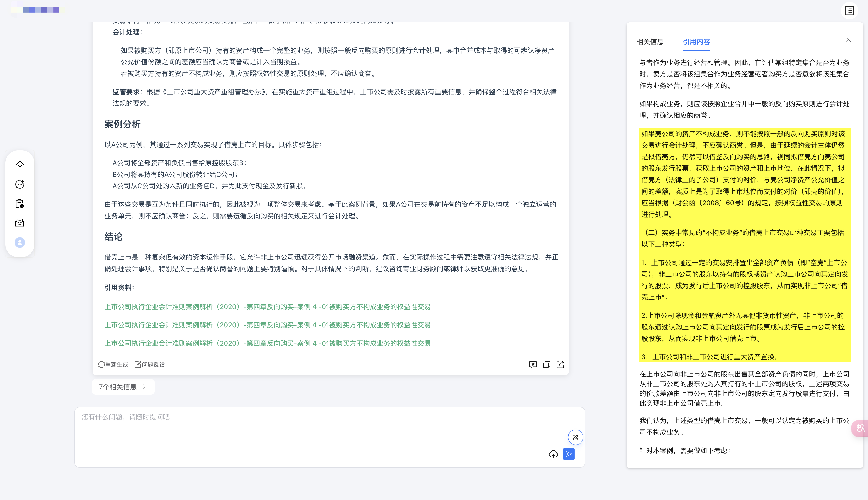Open first green citation link

(267, 307)
